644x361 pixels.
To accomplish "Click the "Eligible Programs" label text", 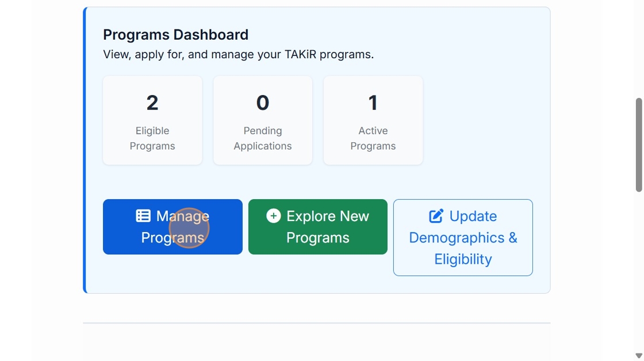I will (152, 138).
